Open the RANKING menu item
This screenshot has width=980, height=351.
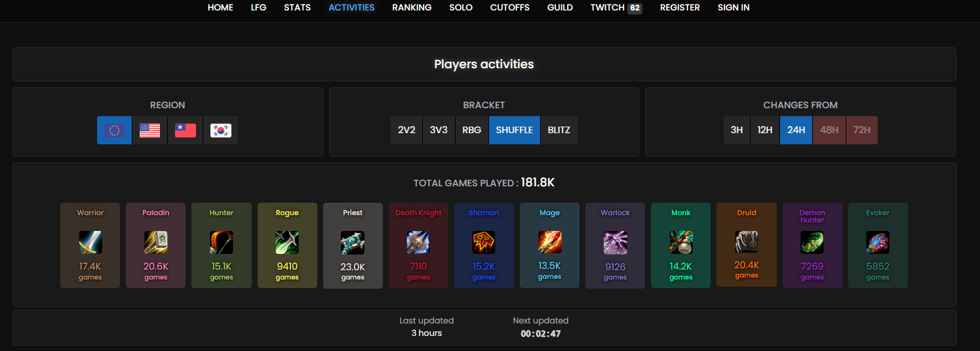click(x=412, y=8)
